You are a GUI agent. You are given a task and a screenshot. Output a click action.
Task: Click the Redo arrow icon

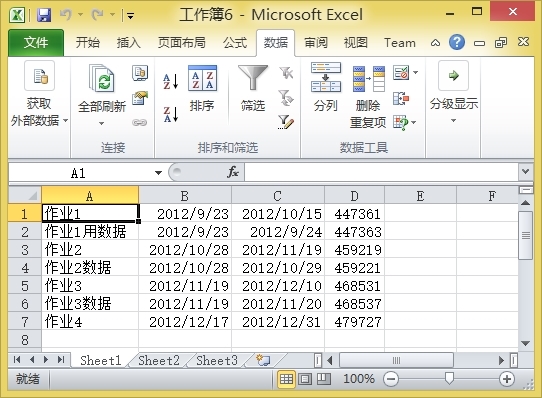[x=97, y=15]
